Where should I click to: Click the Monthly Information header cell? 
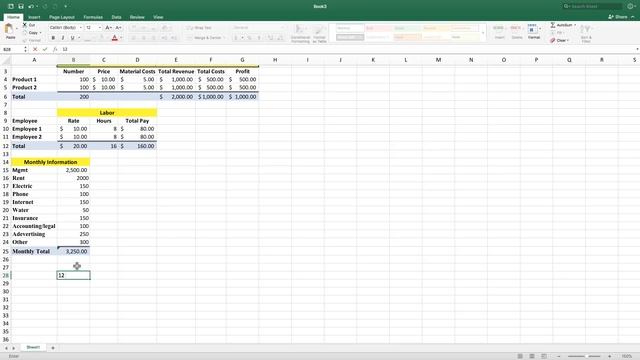pyautogui.click(x=51, y=162)
